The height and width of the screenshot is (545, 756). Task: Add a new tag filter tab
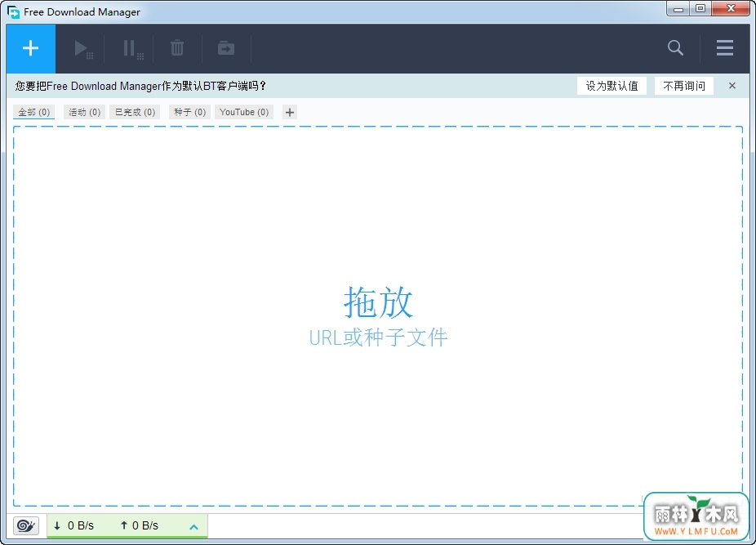coord(289,113)
